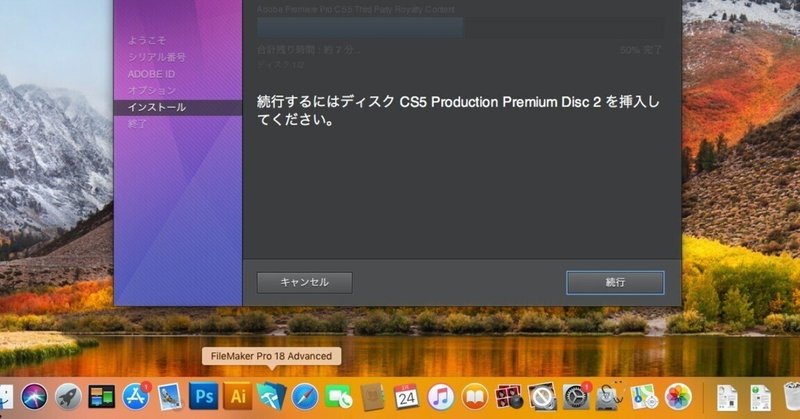Open Disk Utility from the Dock
The height and width of the screenshot is (419, 800).
pos(610,397)
